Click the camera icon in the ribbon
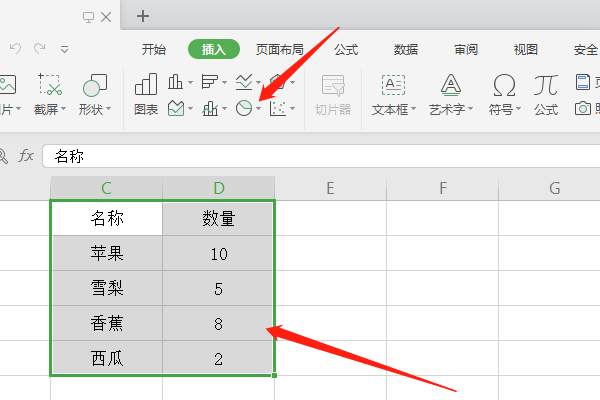This screenshot has height=400, width=600. pyautogui.click(x=583, y=109)
